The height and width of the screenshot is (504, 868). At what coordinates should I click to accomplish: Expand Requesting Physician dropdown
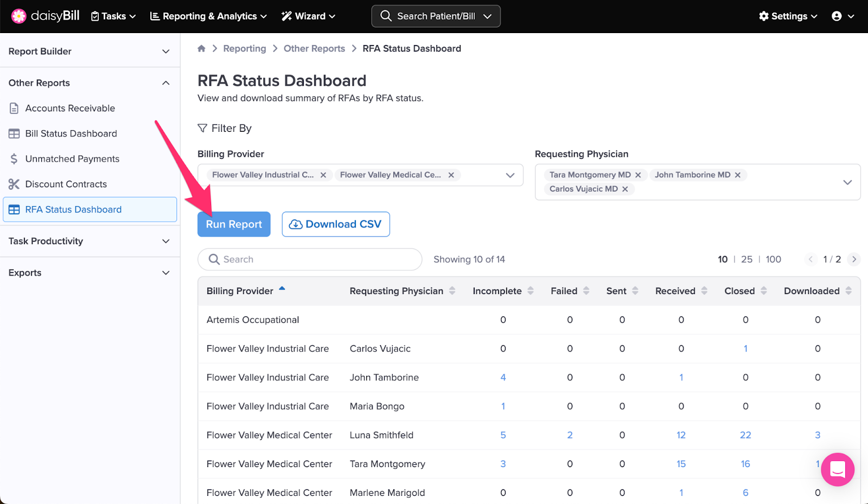point(847,182)
